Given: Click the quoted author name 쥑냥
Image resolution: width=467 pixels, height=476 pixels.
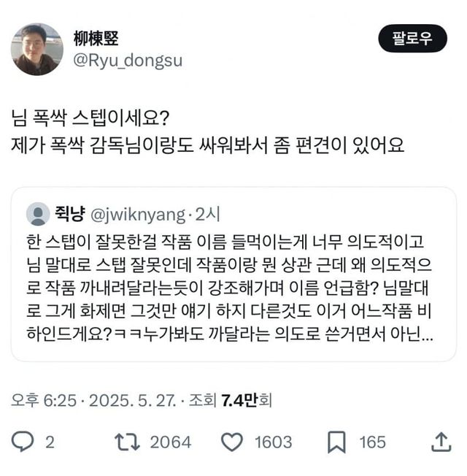Looking at the screenshot, I should [x=71, y=214].
